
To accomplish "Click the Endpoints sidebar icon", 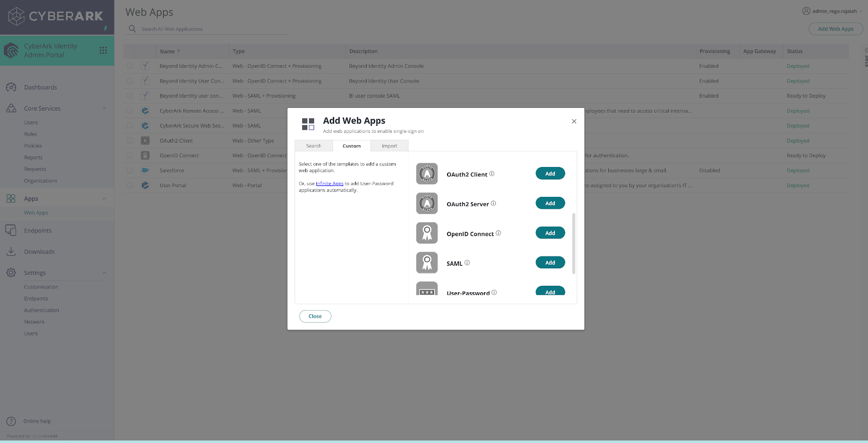I will [11, 230].
